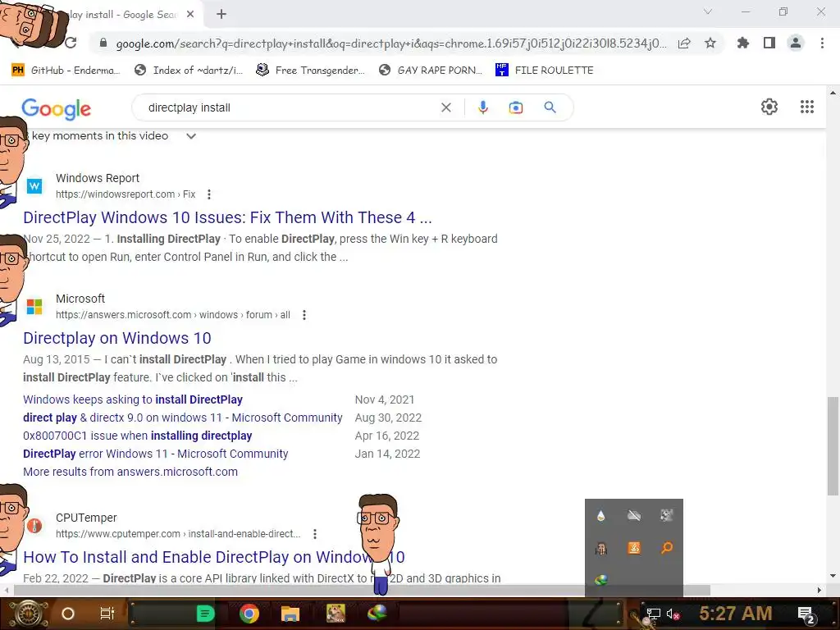Open Chrome profile avatar icon
The height and width of the screenshot is (630, 840).
796,43
